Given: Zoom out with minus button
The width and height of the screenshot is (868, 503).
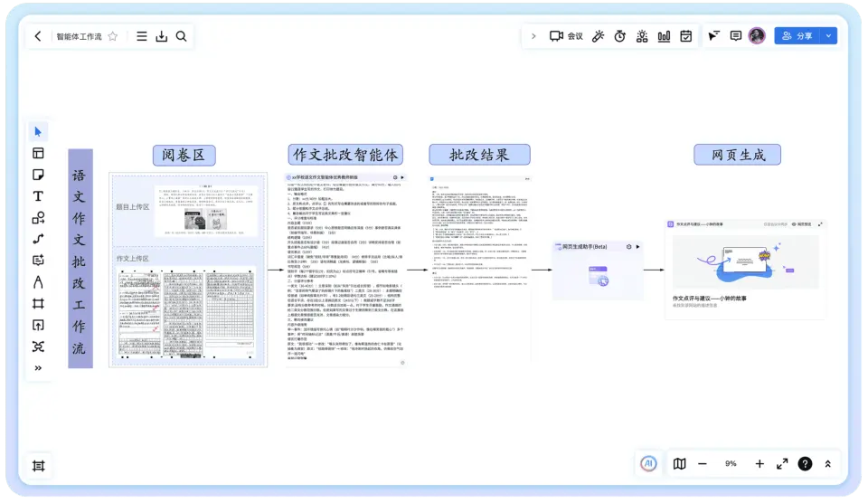Looking at the screenshot, I should [703, 464].
